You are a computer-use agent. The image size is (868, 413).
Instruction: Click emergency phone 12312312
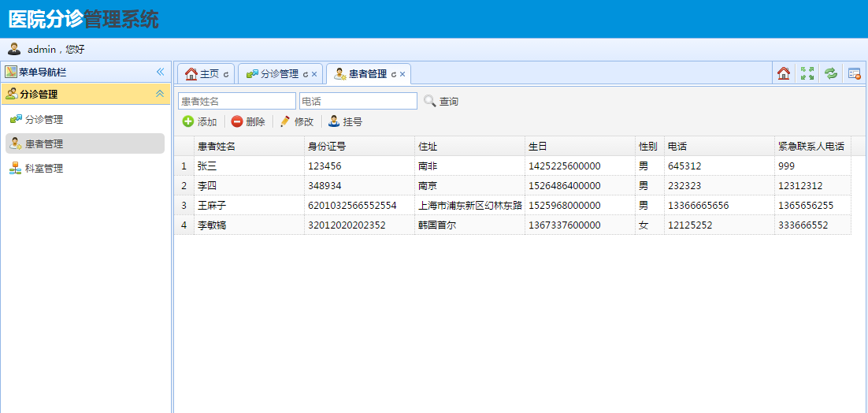click(800, 186)
